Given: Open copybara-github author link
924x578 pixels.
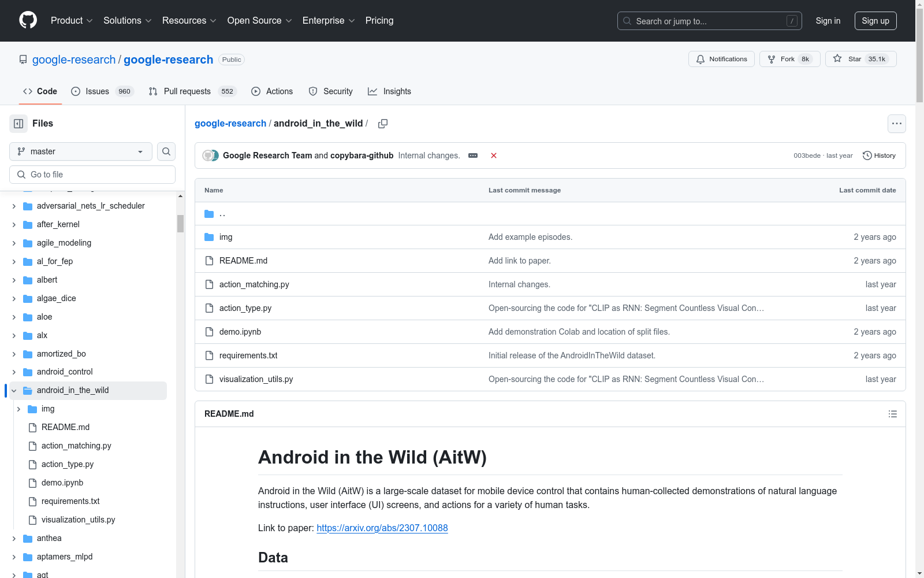Looking at the screenshot, I should tap(362, 155).
